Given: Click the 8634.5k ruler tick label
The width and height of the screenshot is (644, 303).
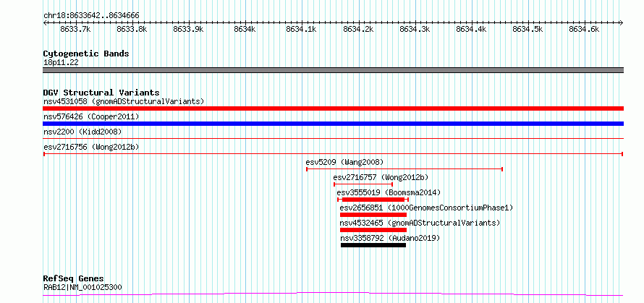Looking at the screenshot, I should (528, 29).
